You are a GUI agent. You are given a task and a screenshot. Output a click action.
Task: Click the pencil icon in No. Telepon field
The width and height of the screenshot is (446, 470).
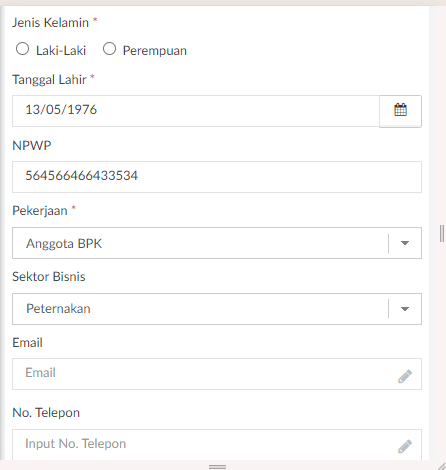pyautogui.click(x=405, y=446)
